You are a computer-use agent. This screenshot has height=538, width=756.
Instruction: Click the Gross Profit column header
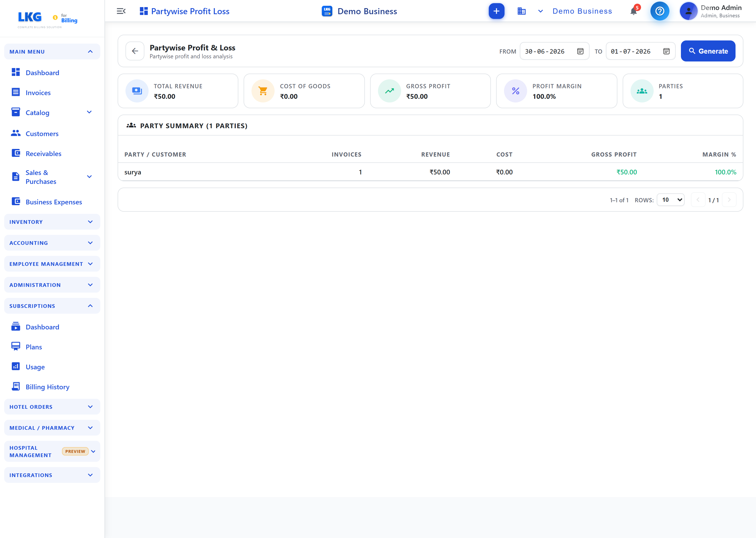614,154
